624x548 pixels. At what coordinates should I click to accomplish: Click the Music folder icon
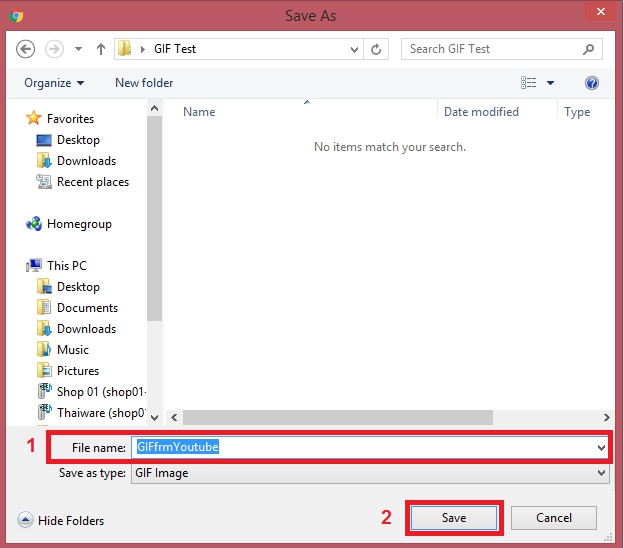pyautogui.click(x=44, y=349)
